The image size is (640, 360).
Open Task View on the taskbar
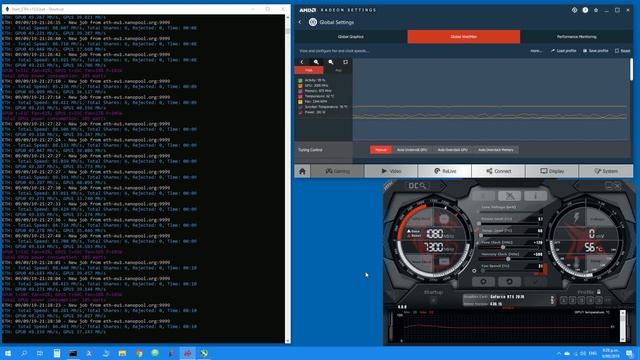pos(40,353)
